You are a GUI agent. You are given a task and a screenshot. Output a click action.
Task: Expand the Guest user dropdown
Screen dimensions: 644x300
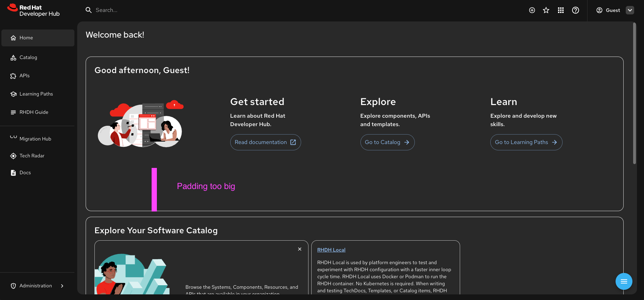(x=630, y=10)
